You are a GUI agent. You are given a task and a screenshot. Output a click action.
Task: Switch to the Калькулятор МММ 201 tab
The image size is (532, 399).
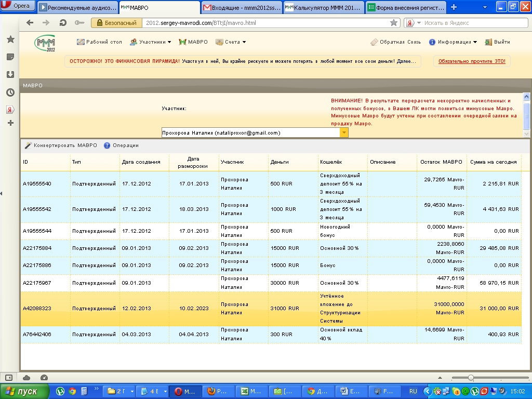(324, 7)
